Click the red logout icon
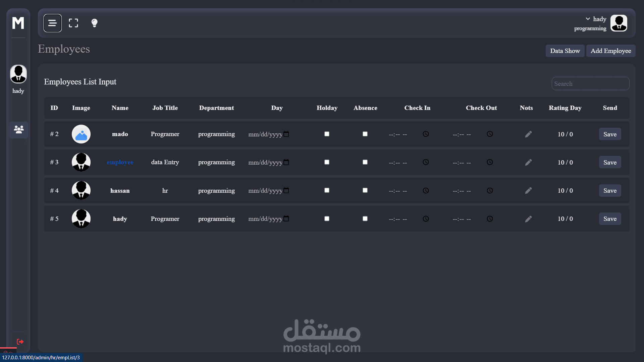This screenshot has width=644, height=362. tap(20, 342)
